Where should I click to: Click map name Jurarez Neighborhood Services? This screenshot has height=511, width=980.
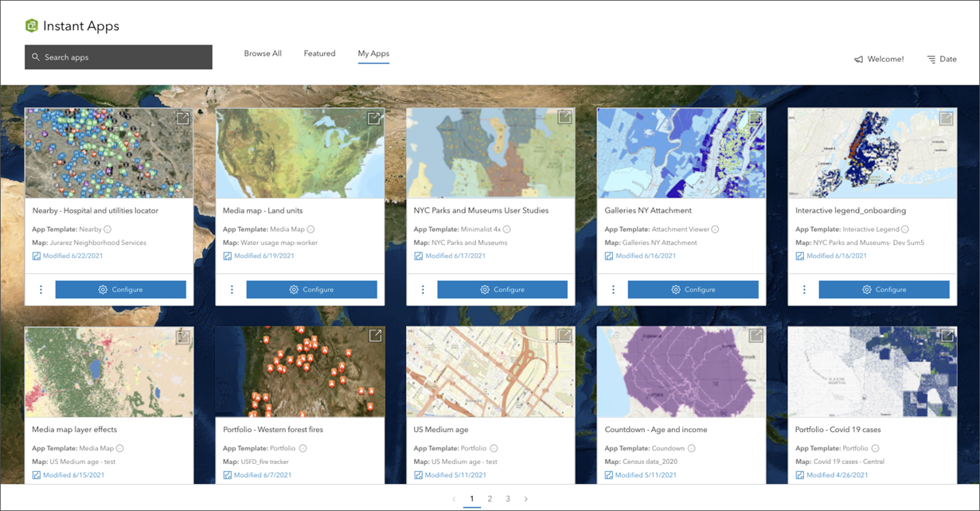click(x=99, y=243)
